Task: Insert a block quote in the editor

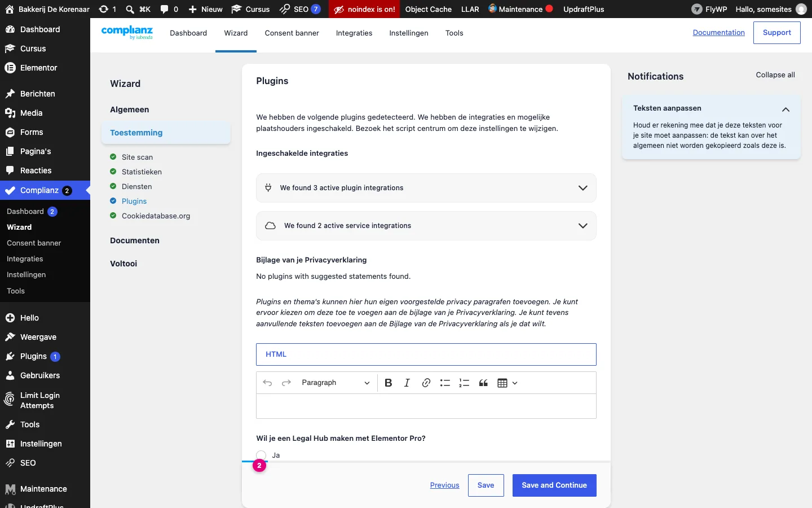Action: click(x=483, y=383)
